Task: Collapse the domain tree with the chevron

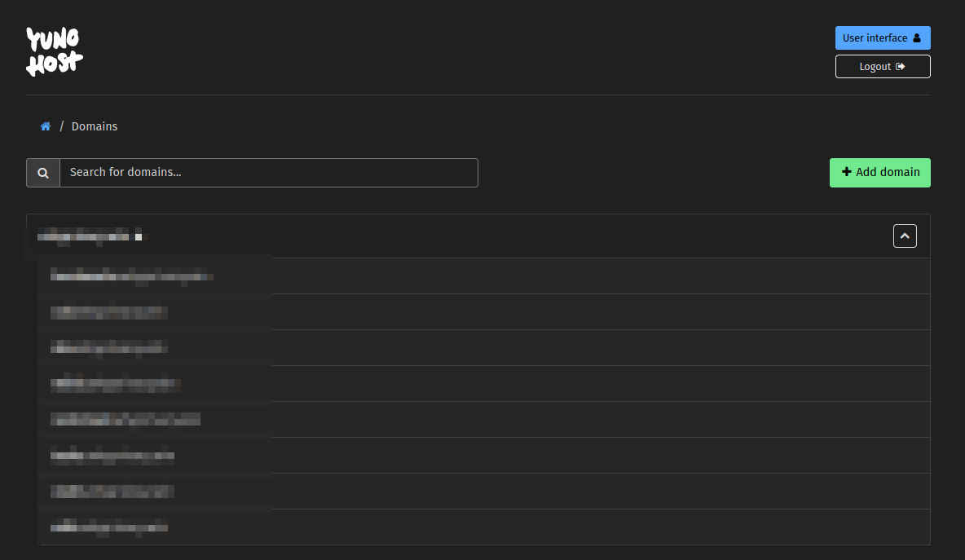Action: click(x=905, y=236)
